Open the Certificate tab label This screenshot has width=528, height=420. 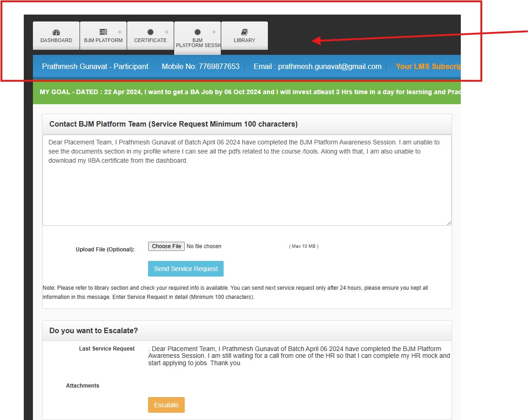[x=150, y=40]
